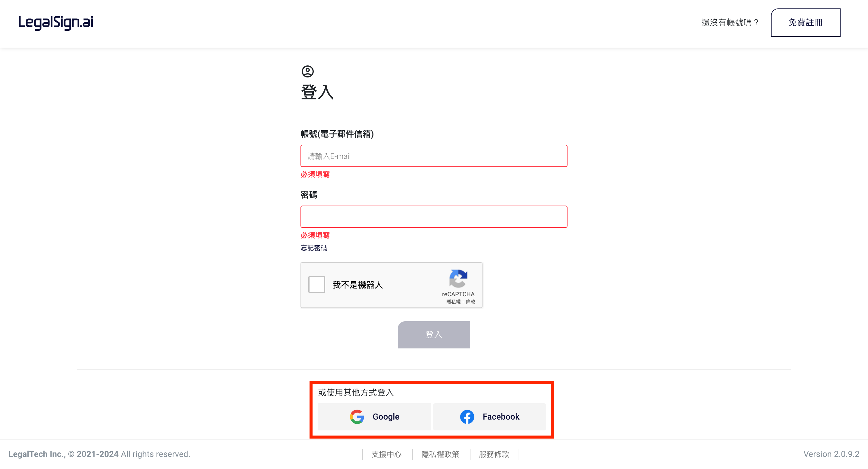868x469 pixels.
Task: Click the LegalSign.ai logo
Action: [x=56, y=23]
